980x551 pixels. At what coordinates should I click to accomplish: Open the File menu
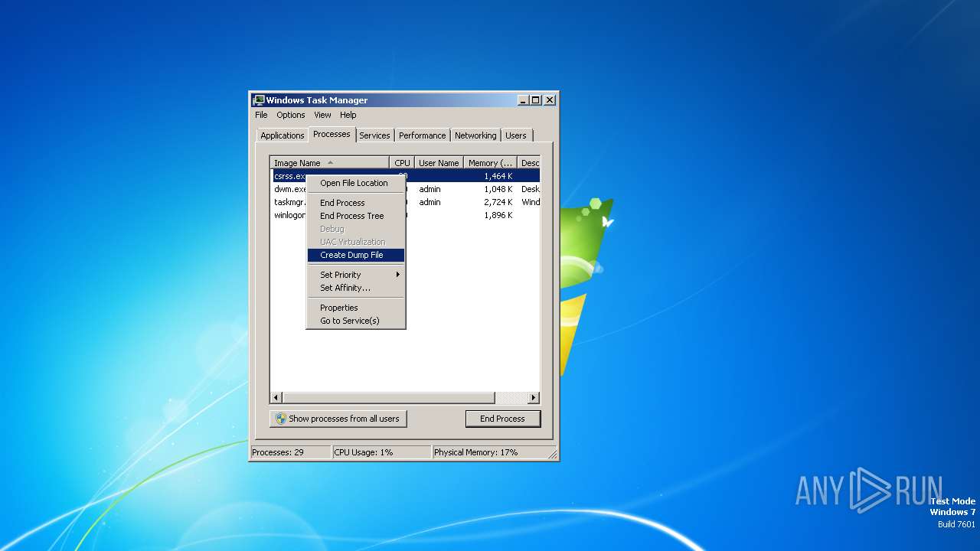pyautogui.click(x=261, y=115)
